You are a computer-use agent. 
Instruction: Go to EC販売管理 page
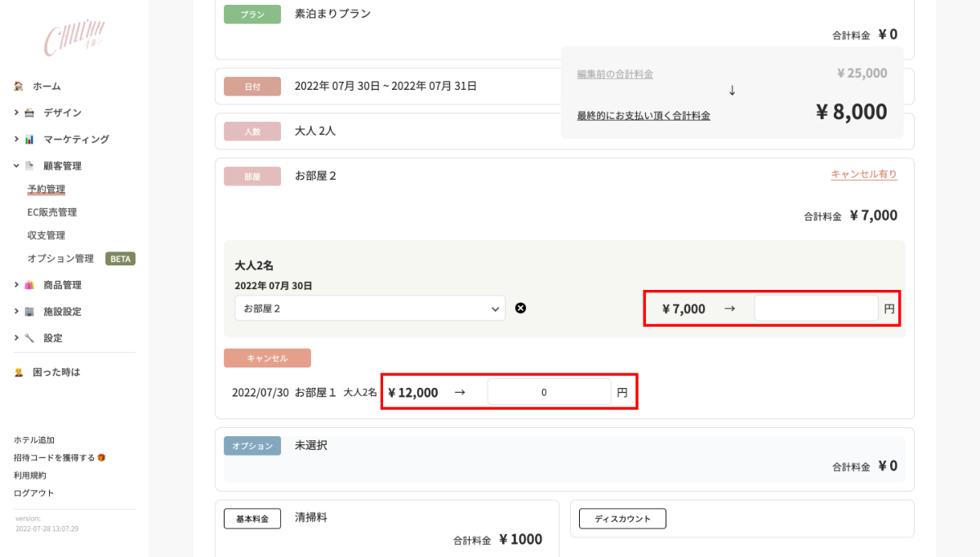pos(51,212)
